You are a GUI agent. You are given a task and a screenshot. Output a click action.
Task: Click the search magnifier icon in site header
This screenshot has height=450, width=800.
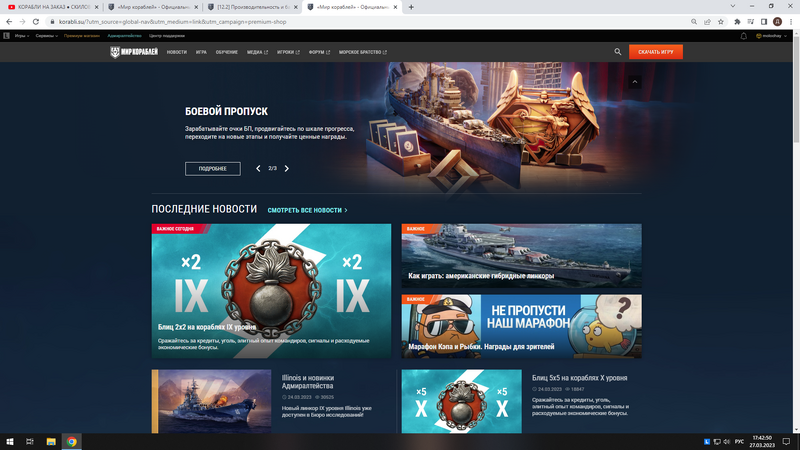(x=618, y=51)
